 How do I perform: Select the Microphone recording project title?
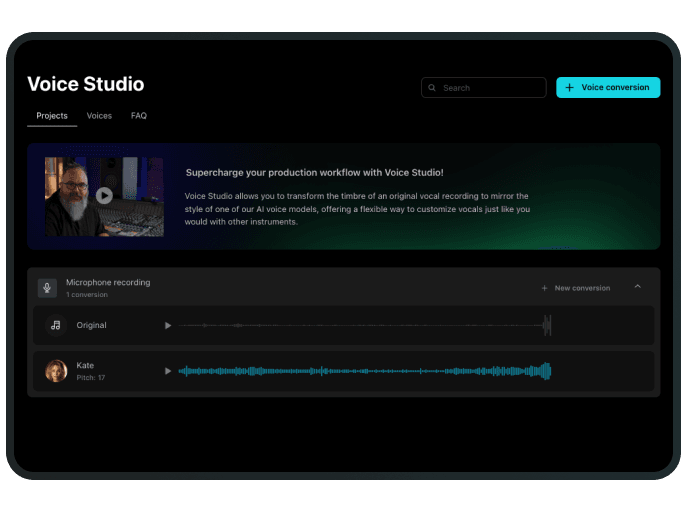tap(108, 283)
